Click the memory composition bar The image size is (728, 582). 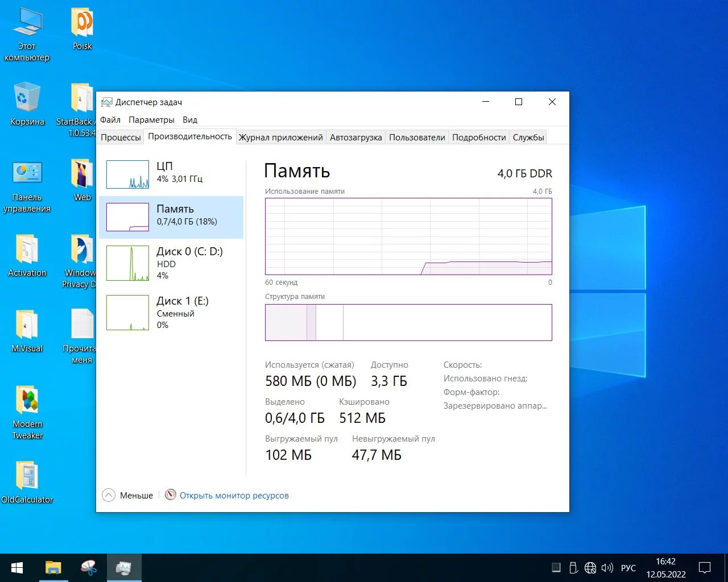[x=408, y=322]
